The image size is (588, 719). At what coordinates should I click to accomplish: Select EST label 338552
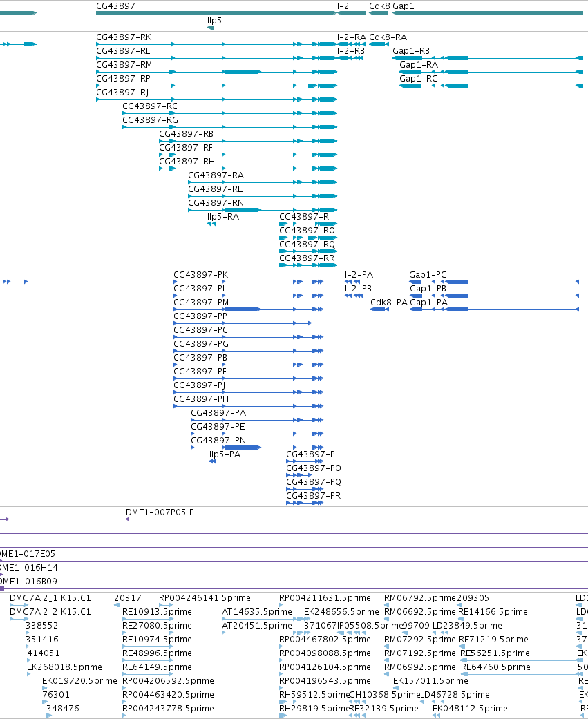click(x=41, y=626)
